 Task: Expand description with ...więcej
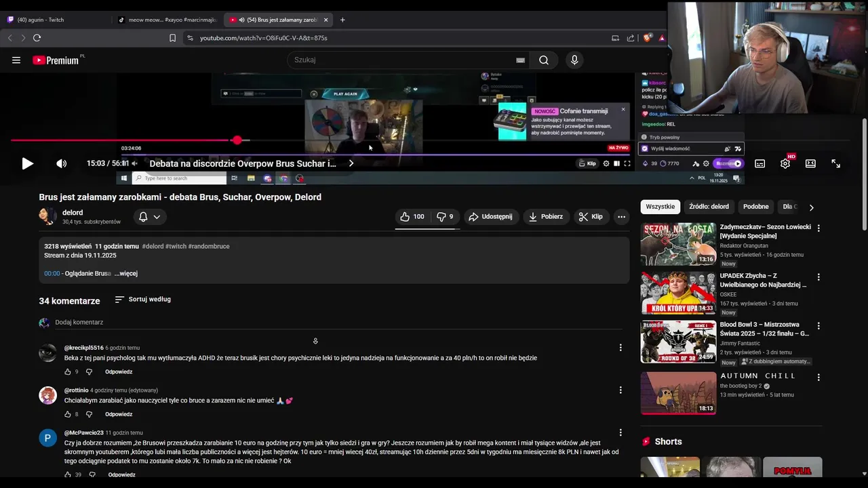coord(126,273)
